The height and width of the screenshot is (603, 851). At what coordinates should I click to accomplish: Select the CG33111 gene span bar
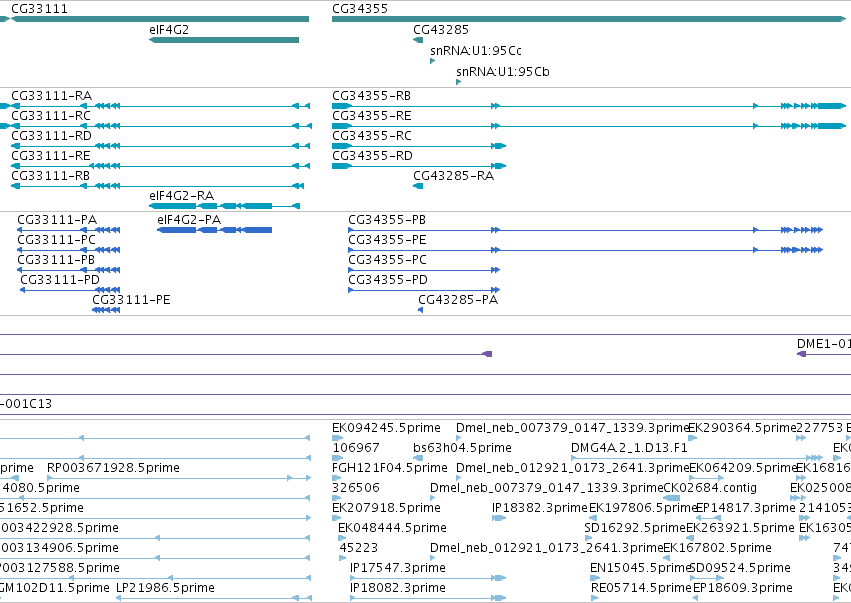160,19
